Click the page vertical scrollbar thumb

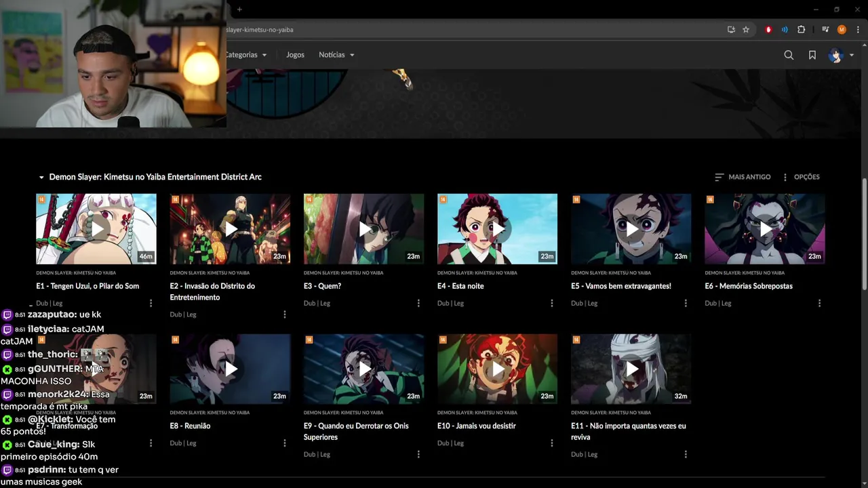[864, 234]
